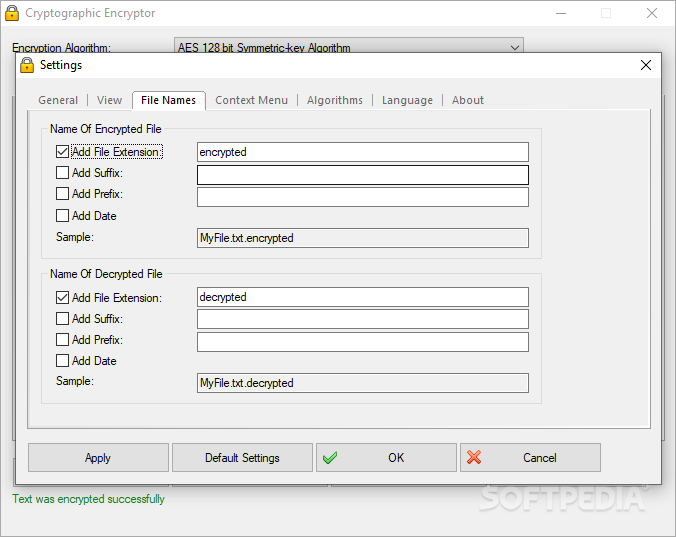Click the encrypted extension text field

click(363, 152)
